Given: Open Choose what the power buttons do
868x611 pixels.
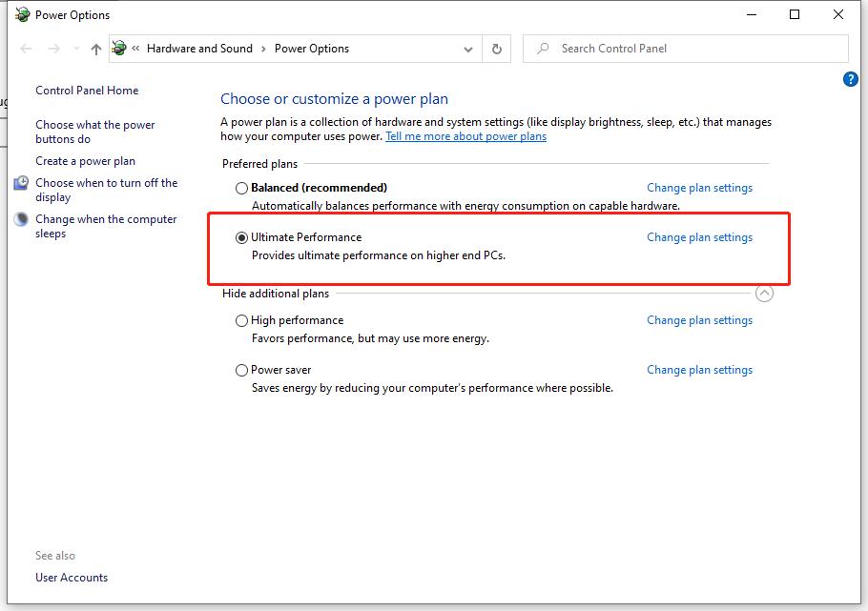Looking at the screenshot, I should point(95,132).
